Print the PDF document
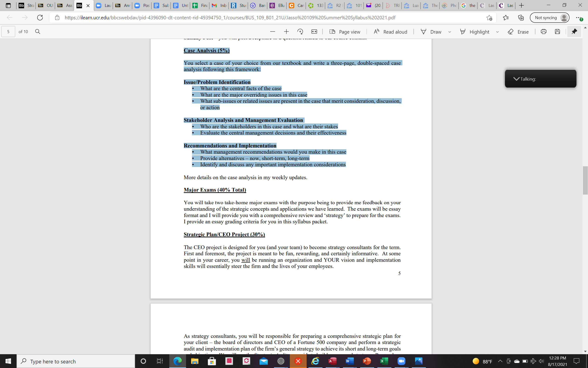Viewport: 588px width, 368px height. click(543, 32)
